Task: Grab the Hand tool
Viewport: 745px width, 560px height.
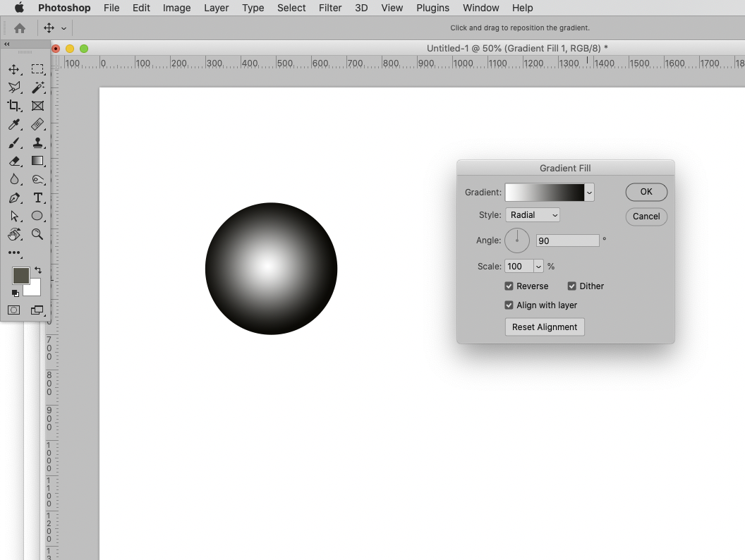Action: pos(14,235)
